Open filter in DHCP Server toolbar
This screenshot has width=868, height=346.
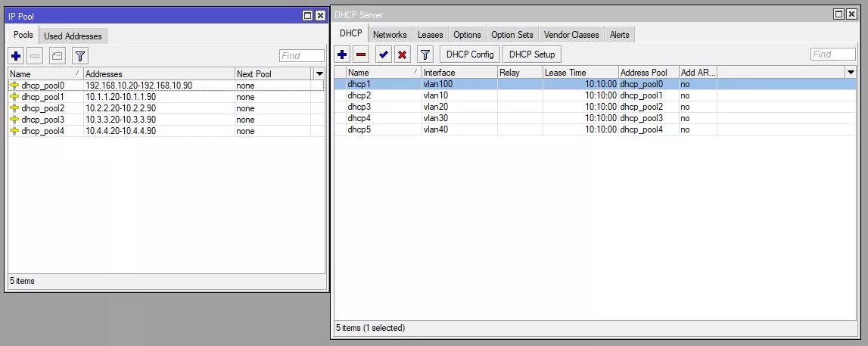(x=425, y=55)
